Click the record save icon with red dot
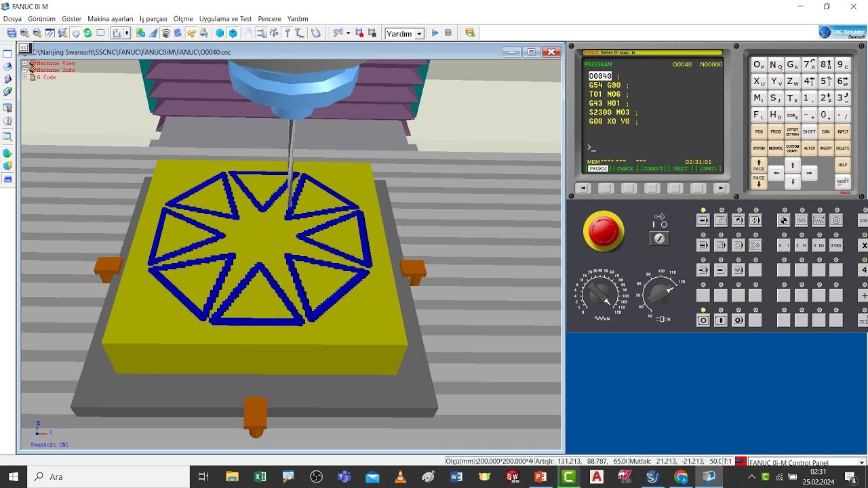 click(359, 33)
